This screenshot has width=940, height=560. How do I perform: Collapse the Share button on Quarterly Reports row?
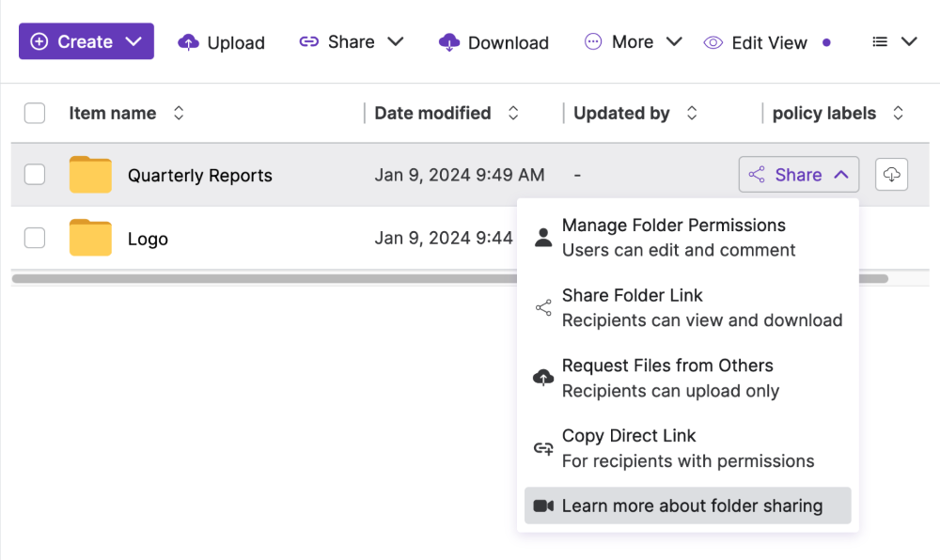click(x=798, y=175)
